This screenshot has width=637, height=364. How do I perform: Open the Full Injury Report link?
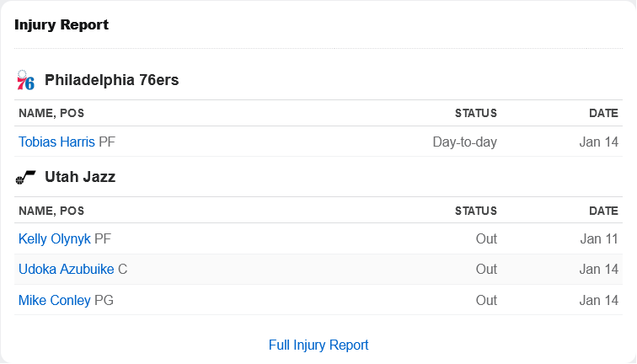[318, 345]
